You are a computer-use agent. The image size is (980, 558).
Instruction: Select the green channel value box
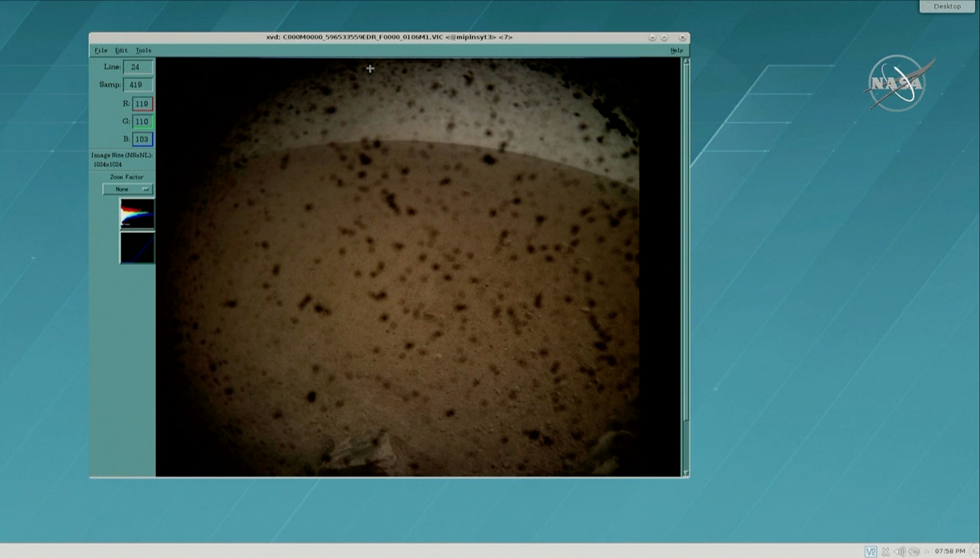[142, 121]
